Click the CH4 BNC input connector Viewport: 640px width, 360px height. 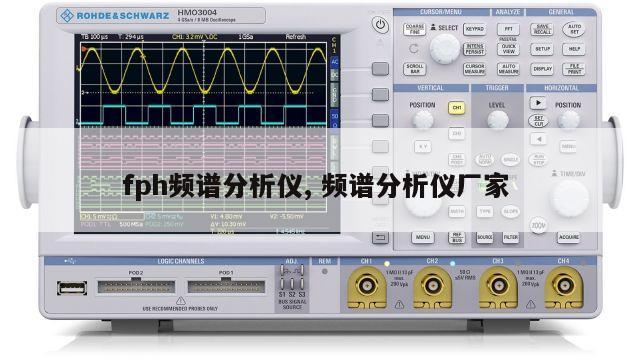click(x=563, y=286)
